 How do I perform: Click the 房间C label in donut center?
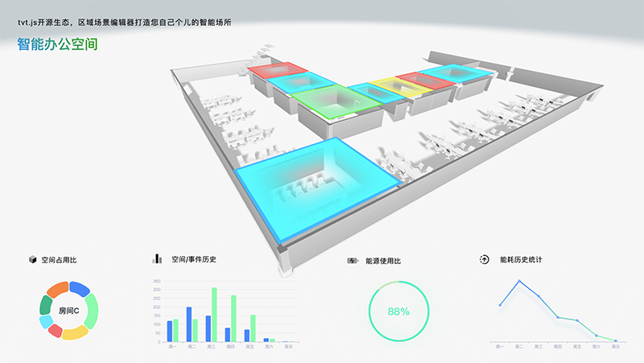(69, 311)
